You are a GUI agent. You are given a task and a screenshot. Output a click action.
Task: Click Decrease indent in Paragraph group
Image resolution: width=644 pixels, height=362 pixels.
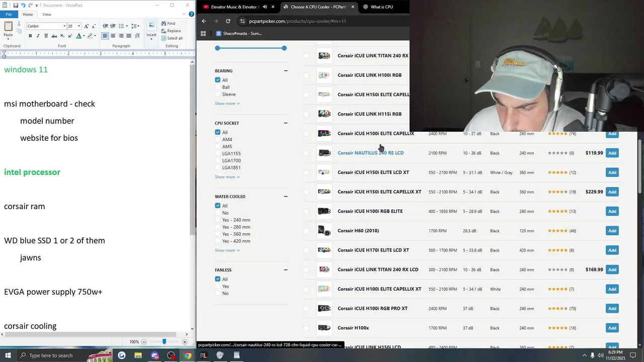coord(105,26)
